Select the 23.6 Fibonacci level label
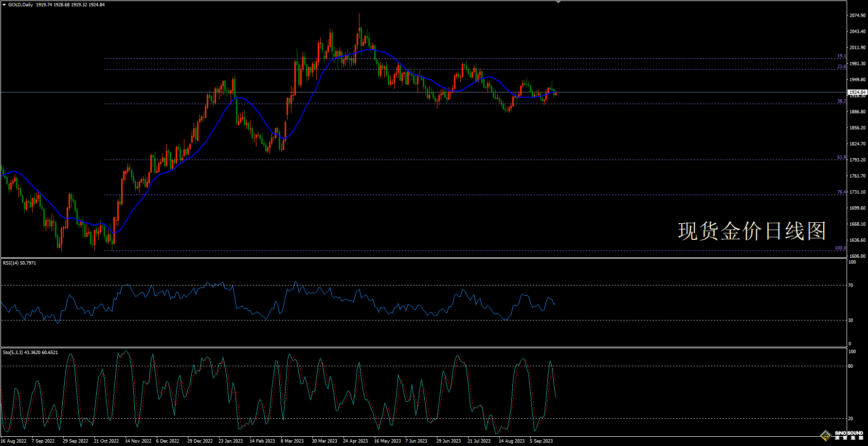This screenshot has height=446, width=868. pyautogui.click(x=841, y=67)
